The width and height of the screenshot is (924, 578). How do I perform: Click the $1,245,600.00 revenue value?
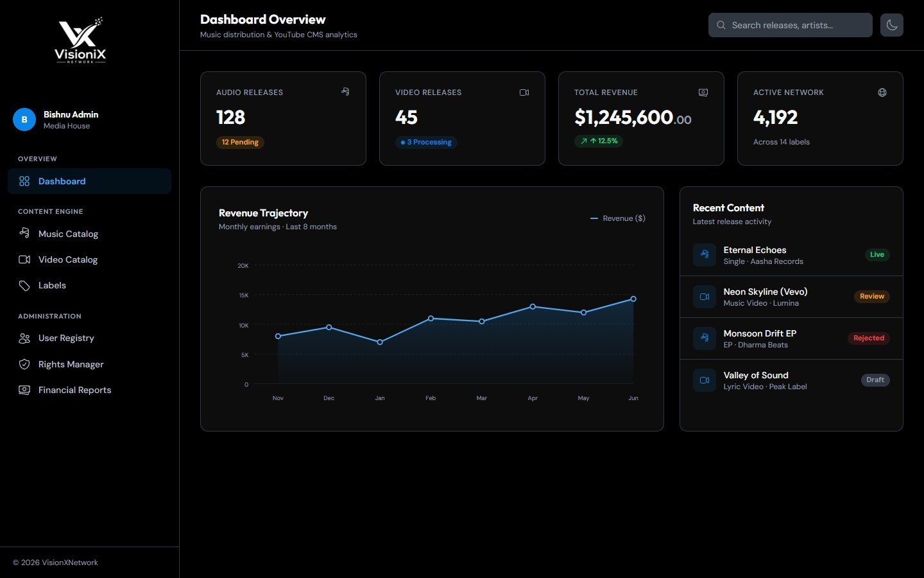[633, 118]
